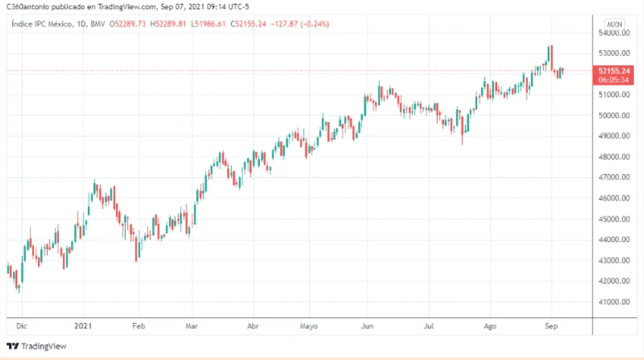Click the 47000.00 price axis label
The image size is (644, 360).
614,177
